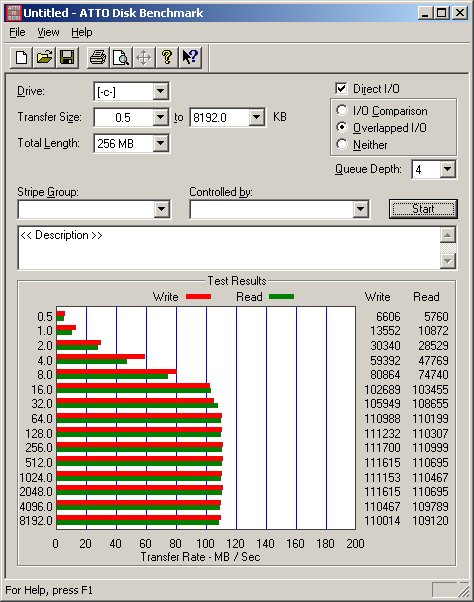Open a saved benchmark file

[44, 58]
